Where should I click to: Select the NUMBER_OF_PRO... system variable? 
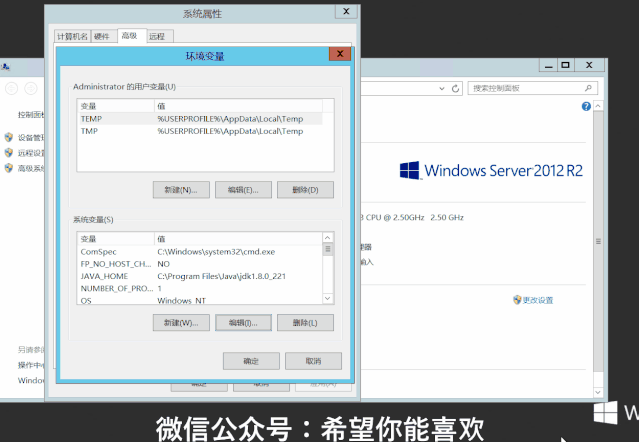point(200,288)
